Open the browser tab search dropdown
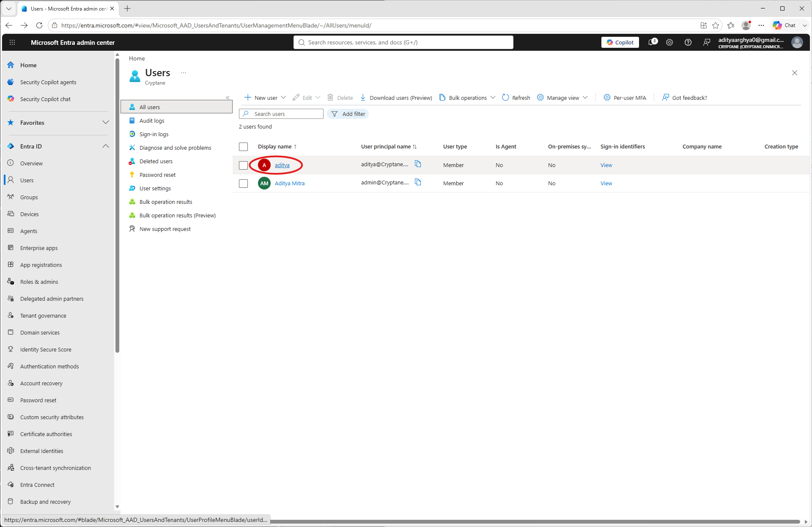Viewport: 812px width, 527px height. tap(9, 8)
